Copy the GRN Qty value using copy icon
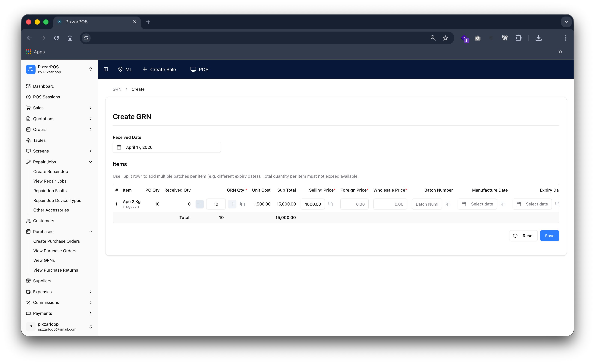Image resolution: width=595 pixels, height=364 pixels. 242,204
